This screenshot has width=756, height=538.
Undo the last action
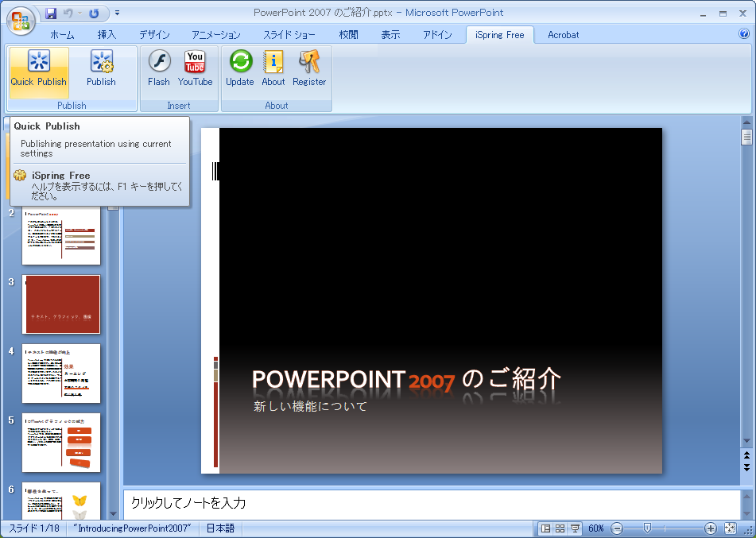pyautogui.click(x=68, y=14)
